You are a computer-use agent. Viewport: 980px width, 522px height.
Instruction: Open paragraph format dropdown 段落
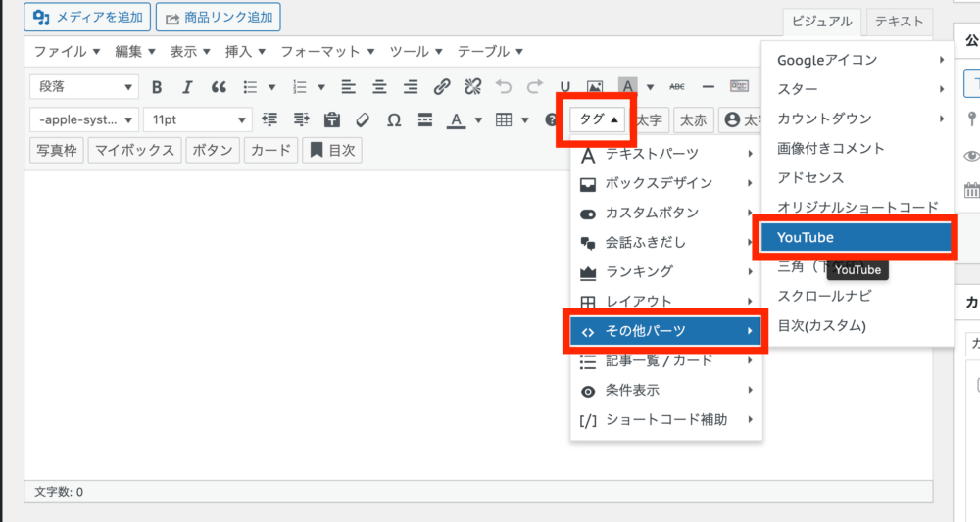pyautogui.click(x=84, y=87)
